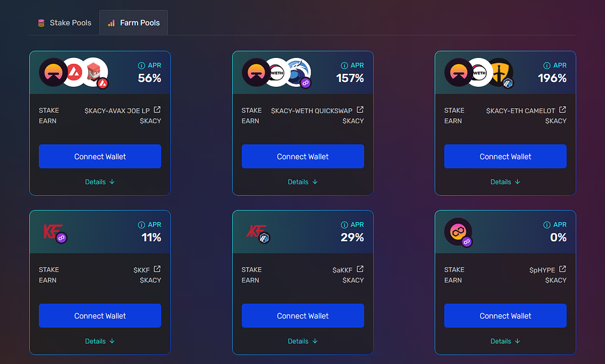
Task: Click APR info icon on 196% pool card
Action: click(x=547, y=66)
